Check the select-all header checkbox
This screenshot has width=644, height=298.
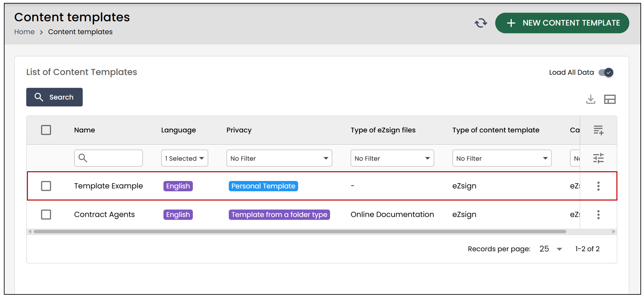point(46,130)
